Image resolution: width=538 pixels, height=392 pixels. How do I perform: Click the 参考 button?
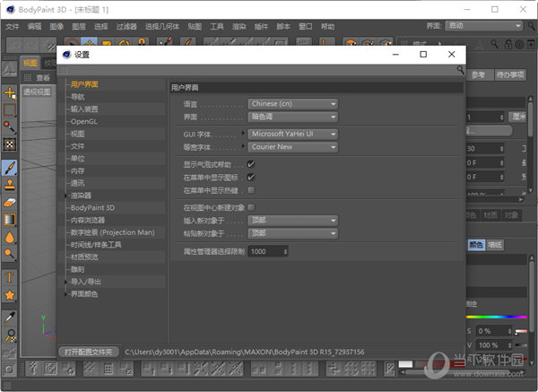coord(479,74)
